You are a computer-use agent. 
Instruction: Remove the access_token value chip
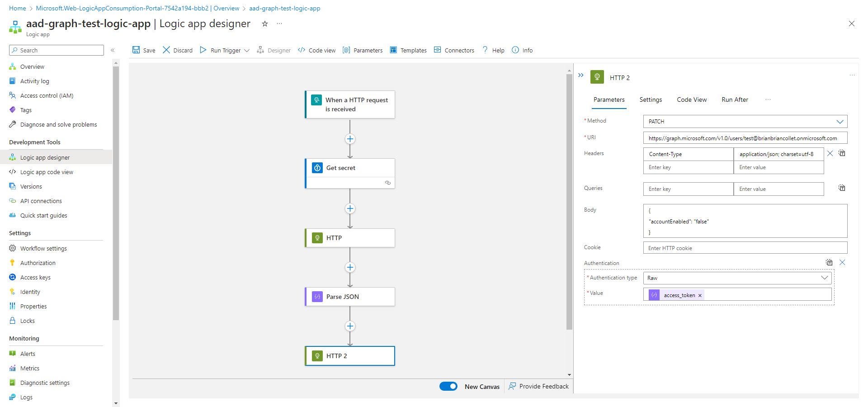(700, 295)
